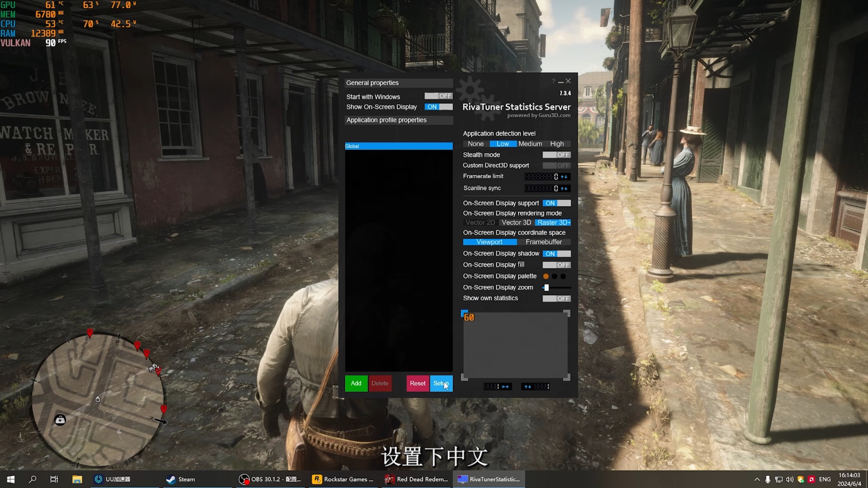The image size is (868, 488).
Task: Click Framerate limit value field
Action: [x=542, y=177]
